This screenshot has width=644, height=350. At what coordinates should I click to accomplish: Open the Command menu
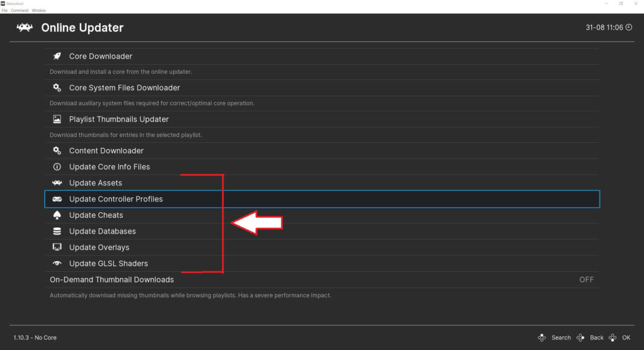19,10
